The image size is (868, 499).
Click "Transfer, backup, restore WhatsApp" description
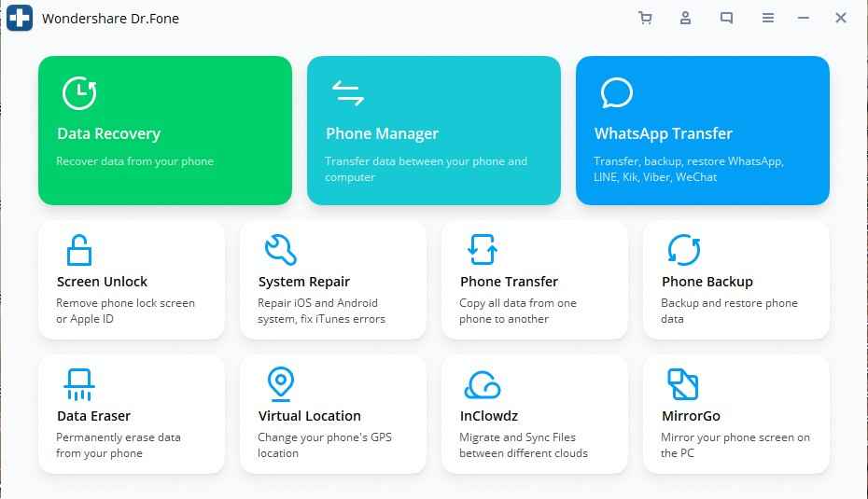coord(689,169)
